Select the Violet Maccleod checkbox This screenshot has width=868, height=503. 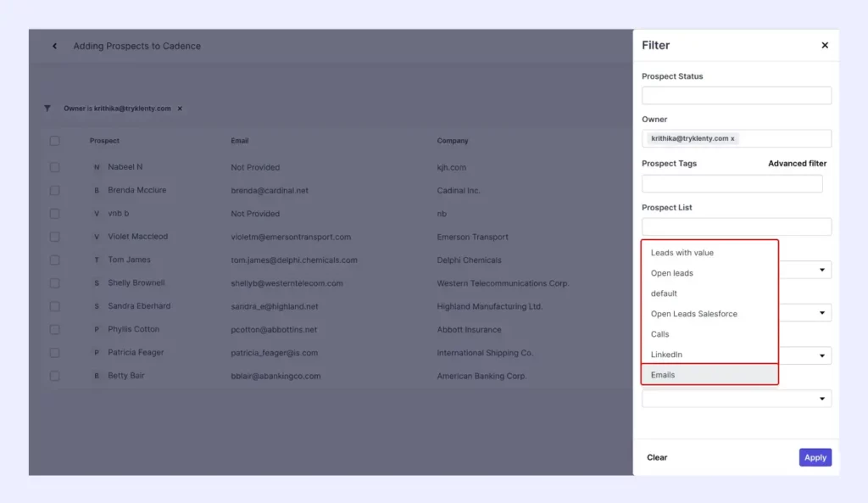point(54,238)
